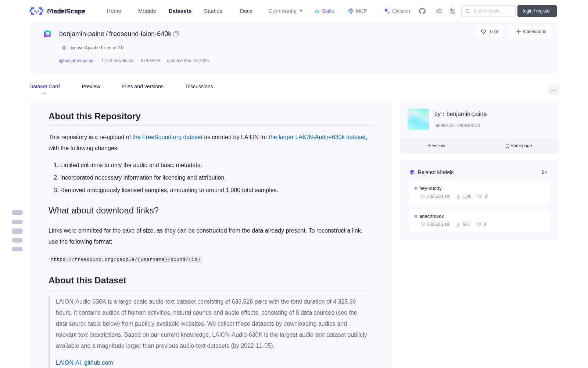Click the clock icon on hey-buddy card
This screenshot has height=368, width=588.
423,197
